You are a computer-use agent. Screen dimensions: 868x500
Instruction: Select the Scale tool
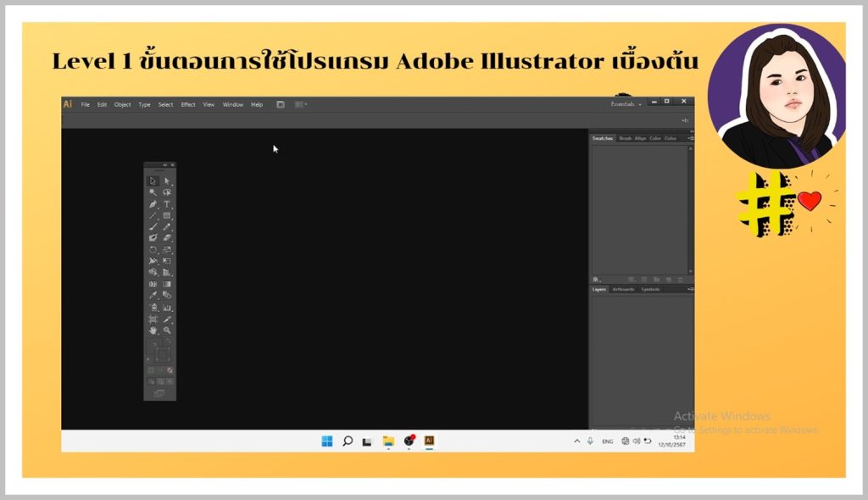click(167, 249)
